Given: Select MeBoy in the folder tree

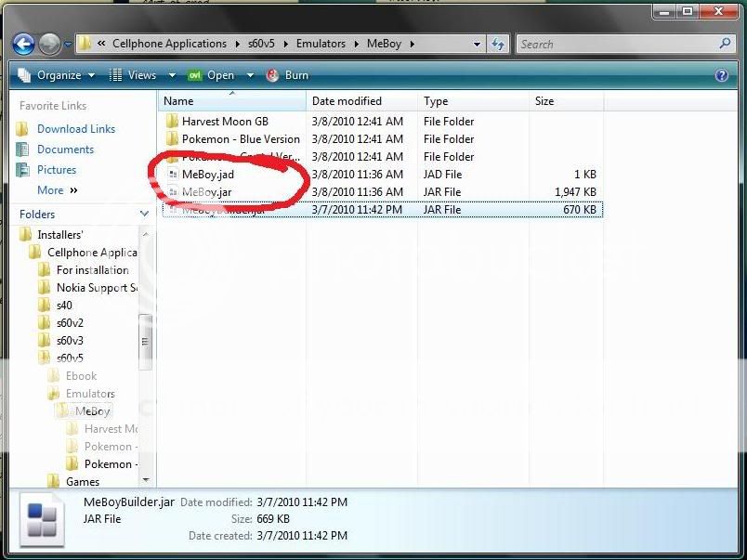Looking at the screenshot, I should (x=92, y=411).
